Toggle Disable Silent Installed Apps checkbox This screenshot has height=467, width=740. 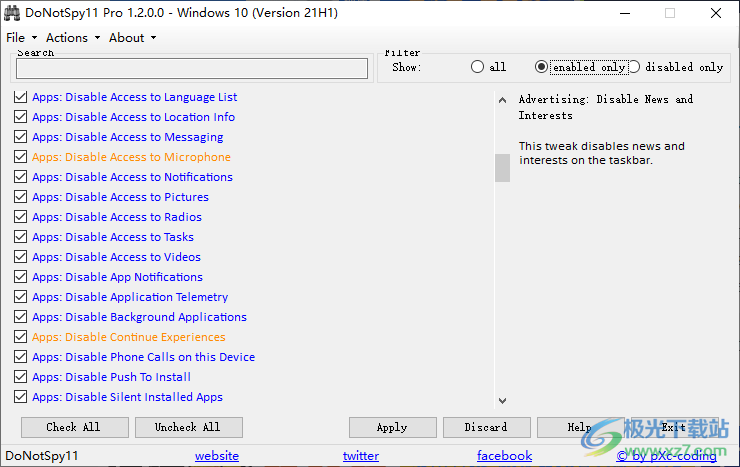point(20,397)
